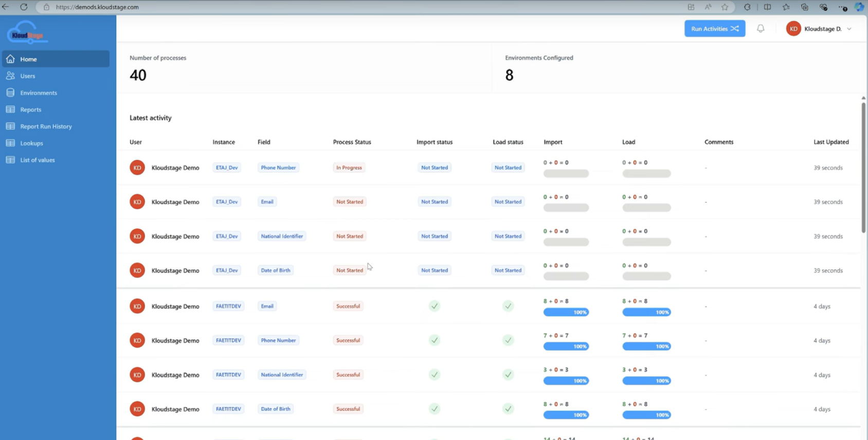Screen dimensions: 868x440
Task: Open Read aloud icon in address bar
Action: (x=708, y=7)
